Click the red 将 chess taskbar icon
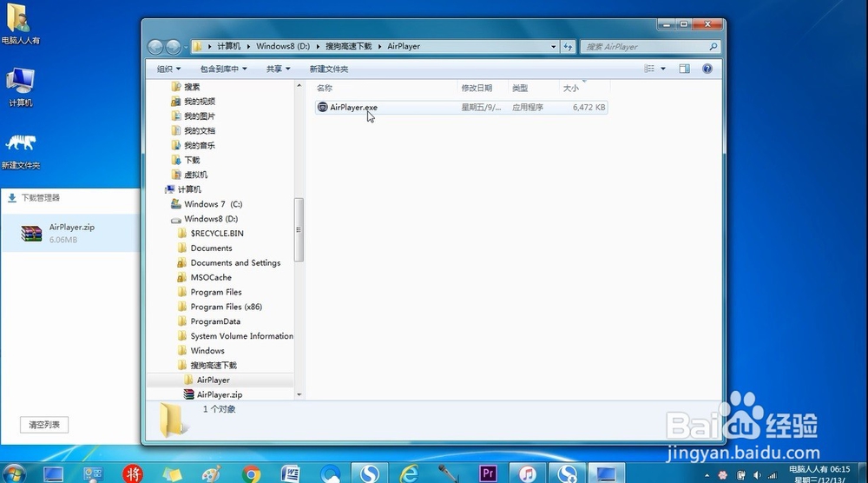Image resolution: width=868 pixels, height=483 pixels. pos(132,474)
